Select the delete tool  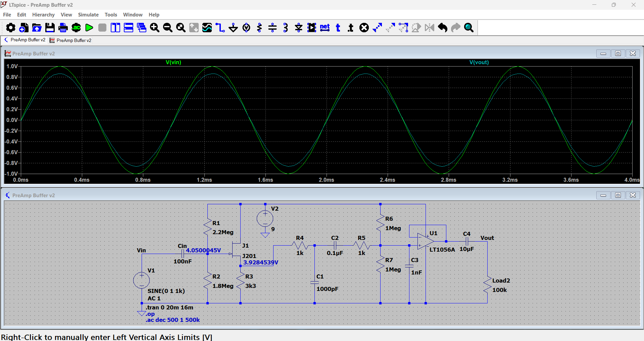pos(364,28)
